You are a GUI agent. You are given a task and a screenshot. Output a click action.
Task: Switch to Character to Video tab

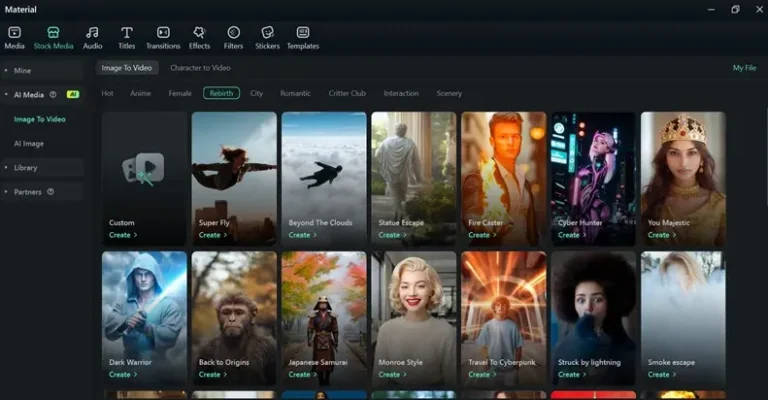200,68
